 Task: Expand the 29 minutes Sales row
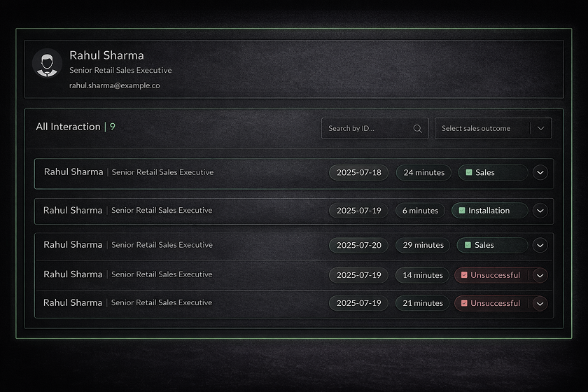pos(540,245)
